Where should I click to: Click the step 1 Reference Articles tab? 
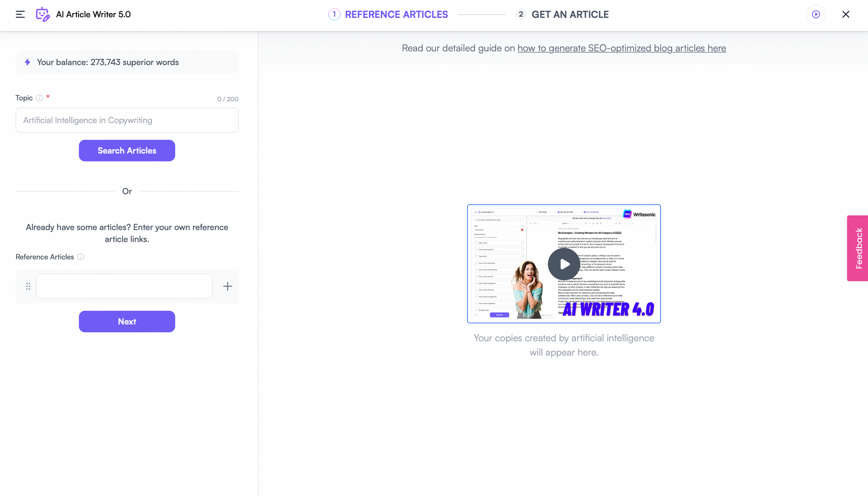point(388,14)
